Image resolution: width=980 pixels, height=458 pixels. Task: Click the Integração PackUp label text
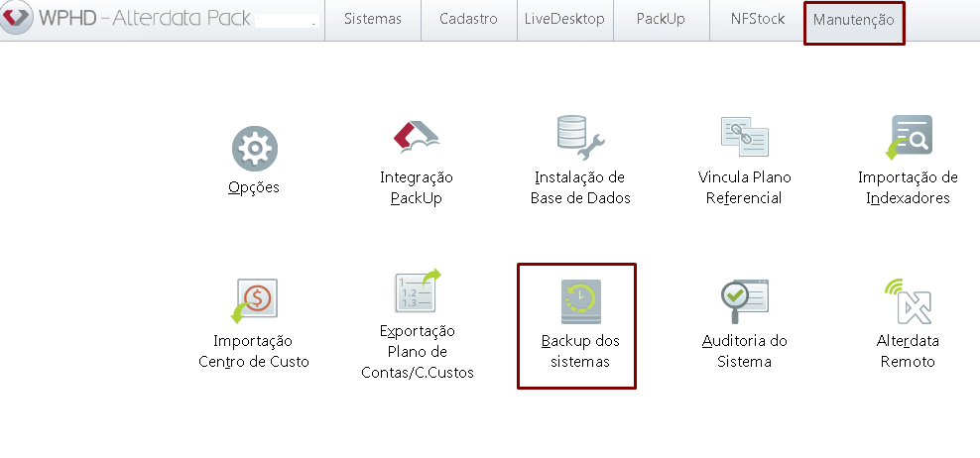pos(417,187)
